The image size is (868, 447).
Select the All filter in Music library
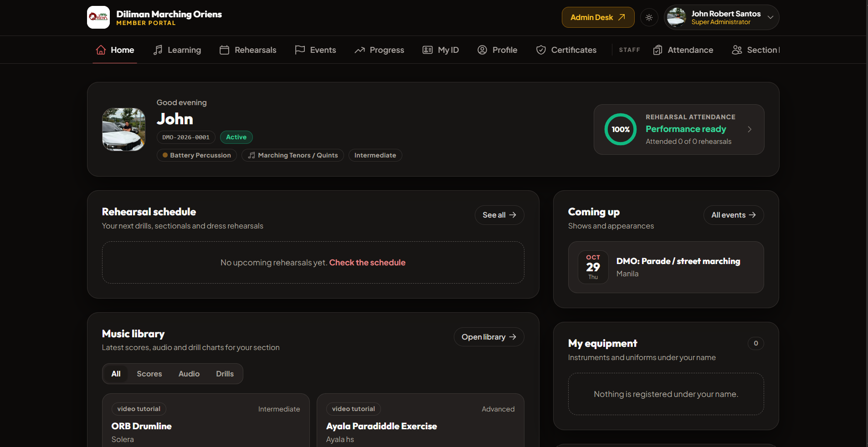pyautogui.click(x=116, y=374)
